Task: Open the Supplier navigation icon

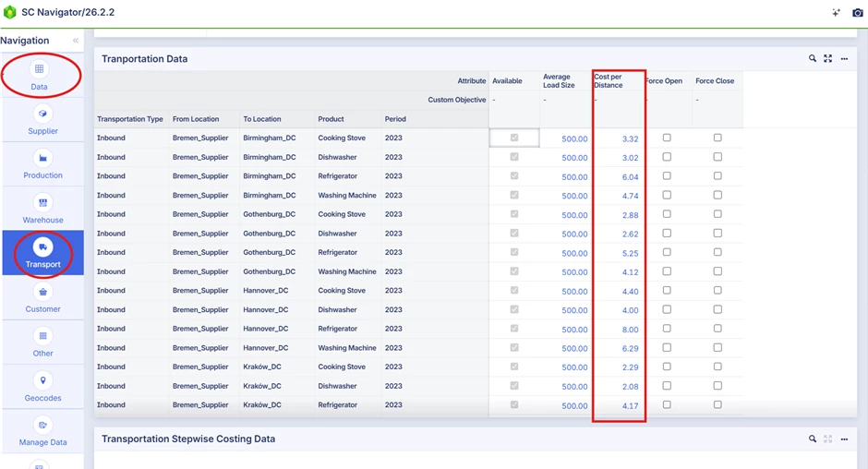Action: click(42, 114)
